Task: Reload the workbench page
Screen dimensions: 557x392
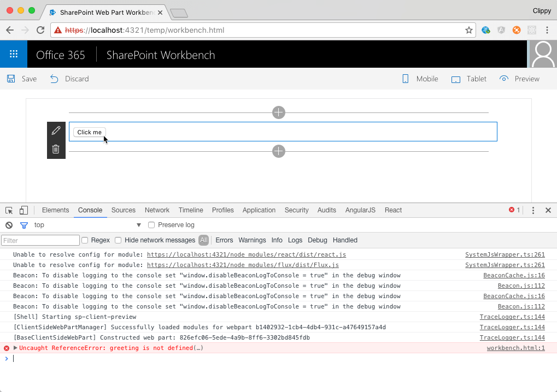Action: (40, 30)
